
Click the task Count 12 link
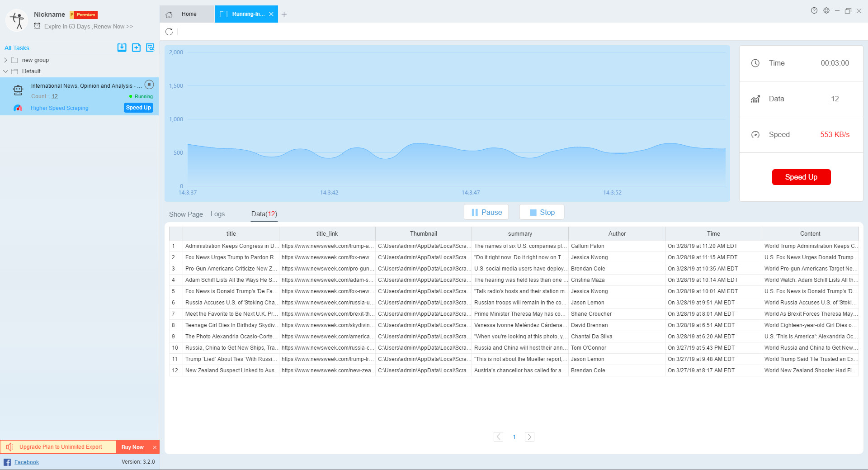pos(55,96)
